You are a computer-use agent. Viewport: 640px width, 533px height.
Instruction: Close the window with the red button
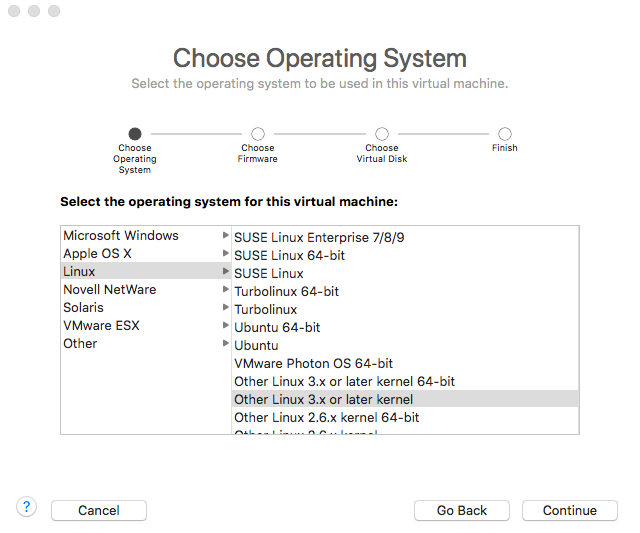coord(14,11)
